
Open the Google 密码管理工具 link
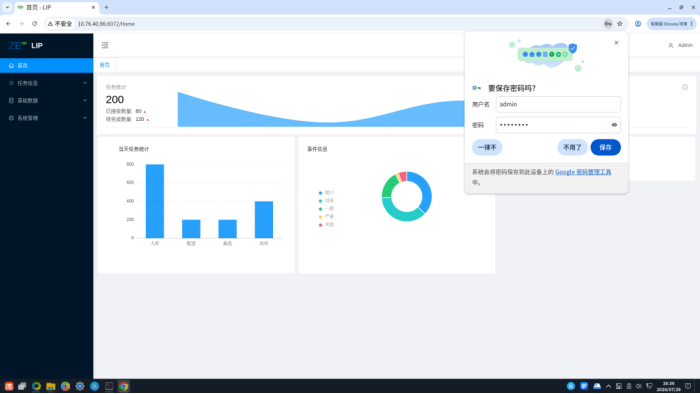tap(583, 172)
